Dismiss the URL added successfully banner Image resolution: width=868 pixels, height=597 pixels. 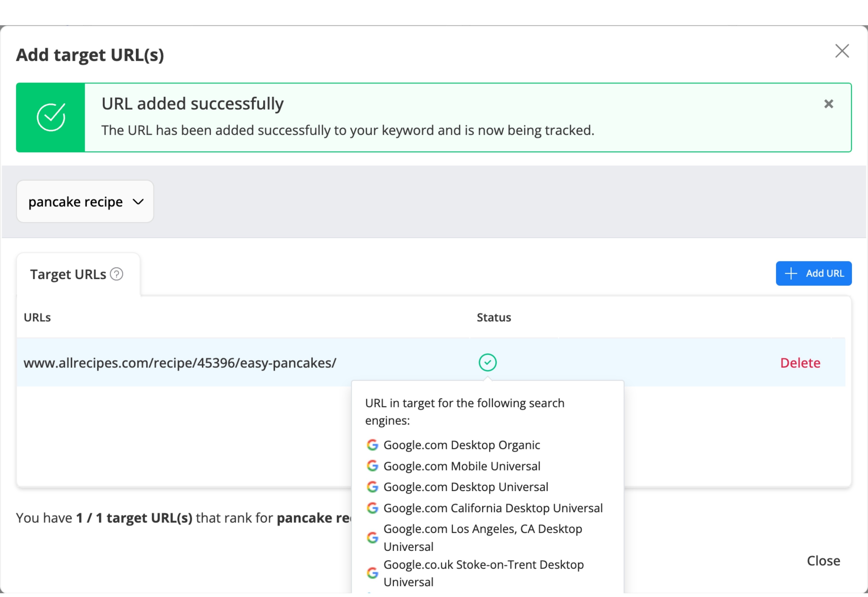[829, 104]
